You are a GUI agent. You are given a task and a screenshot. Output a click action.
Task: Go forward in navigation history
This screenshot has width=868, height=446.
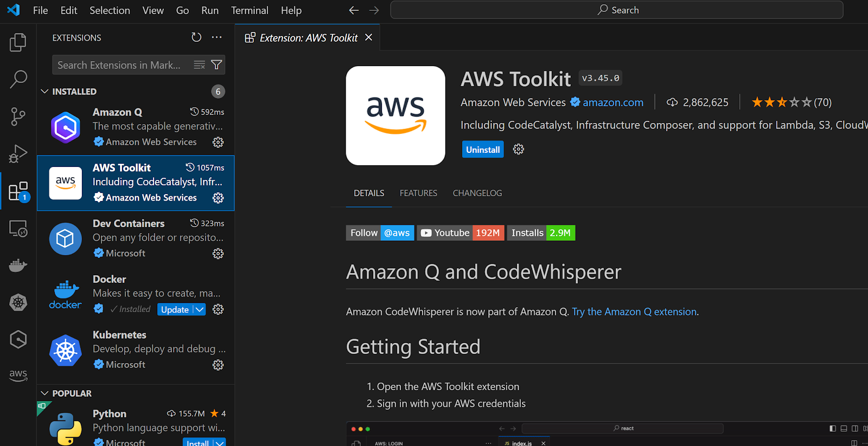click(x=374, y=10)
